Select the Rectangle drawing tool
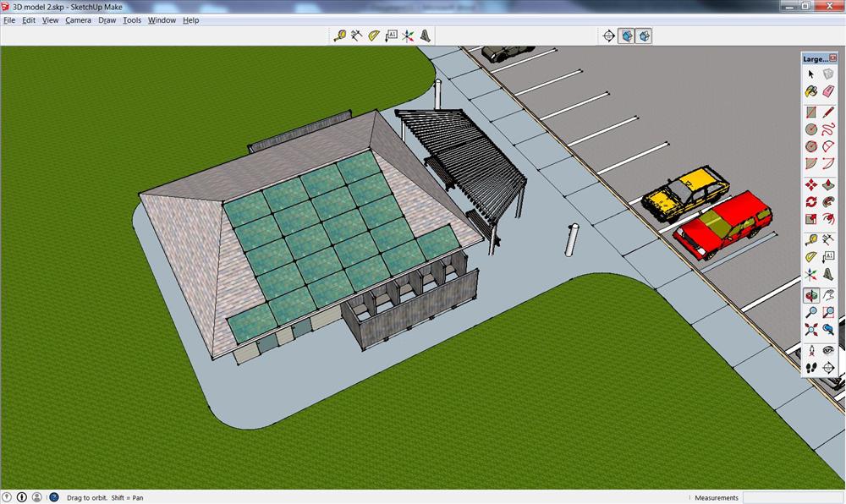 811,112
